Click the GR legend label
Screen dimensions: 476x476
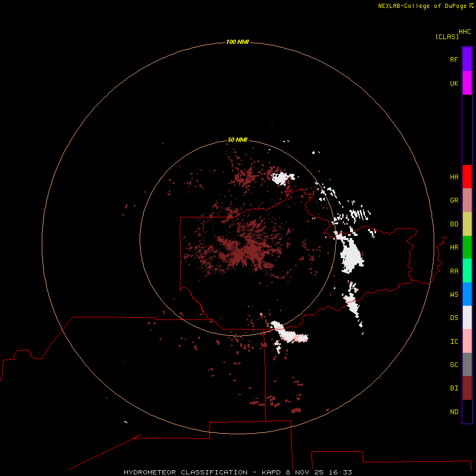(454, 200)
